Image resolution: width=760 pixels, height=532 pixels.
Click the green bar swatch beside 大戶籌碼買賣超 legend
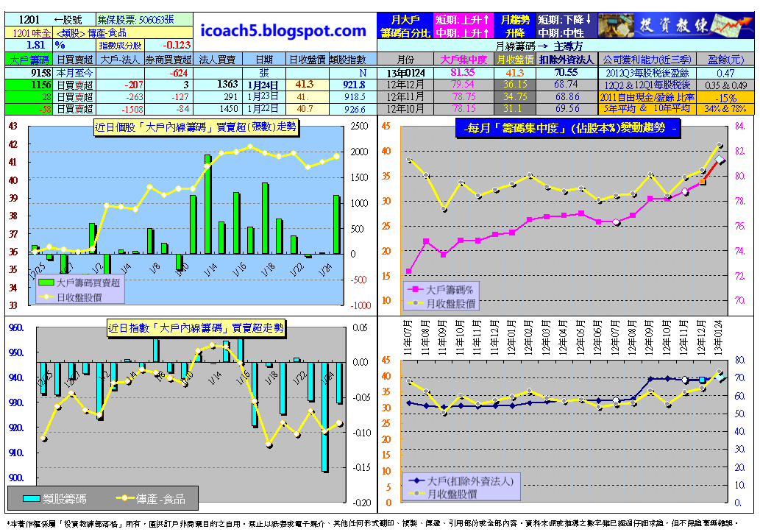pos(46,283)
